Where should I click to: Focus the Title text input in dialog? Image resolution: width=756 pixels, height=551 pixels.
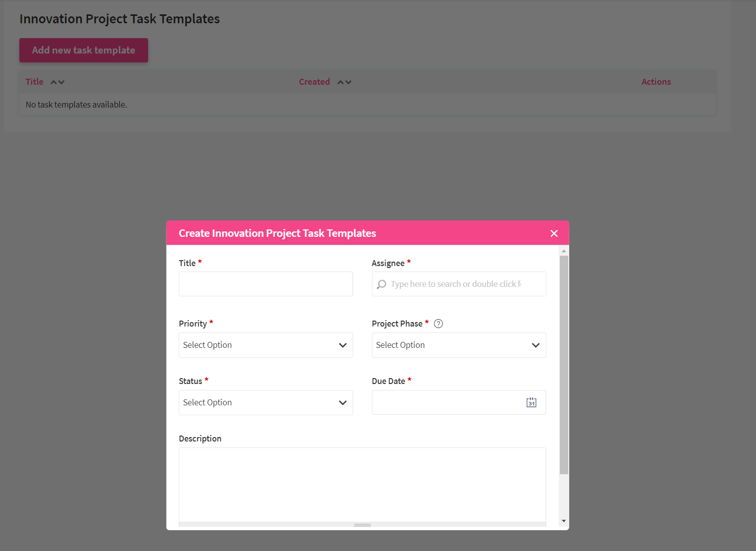tap(266, 284)
